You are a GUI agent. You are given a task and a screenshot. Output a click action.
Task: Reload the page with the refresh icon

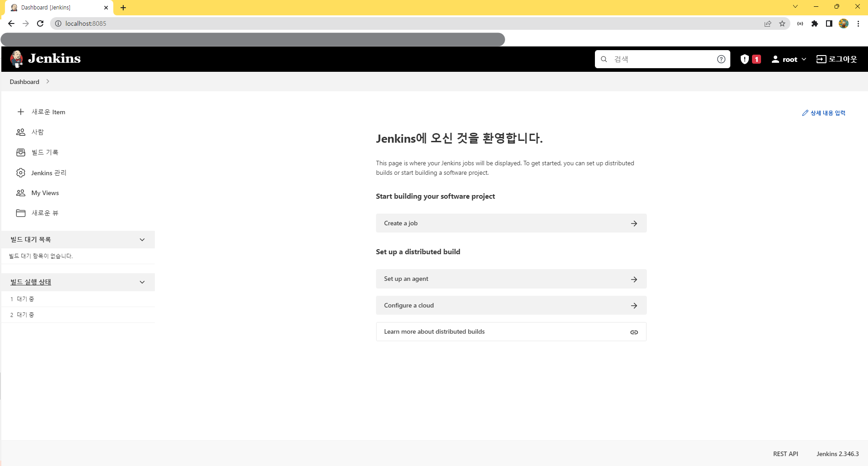coord(40,23)
